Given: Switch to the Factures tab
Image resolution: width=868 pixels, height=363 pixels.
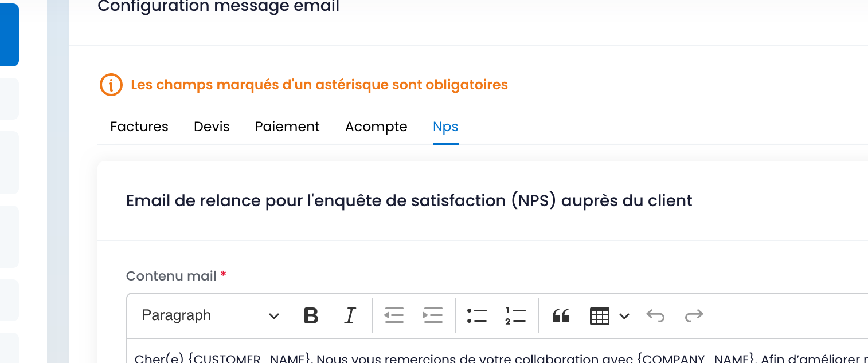Looking at the screenshot, I should pyautogui.click(x=139, y=127).
